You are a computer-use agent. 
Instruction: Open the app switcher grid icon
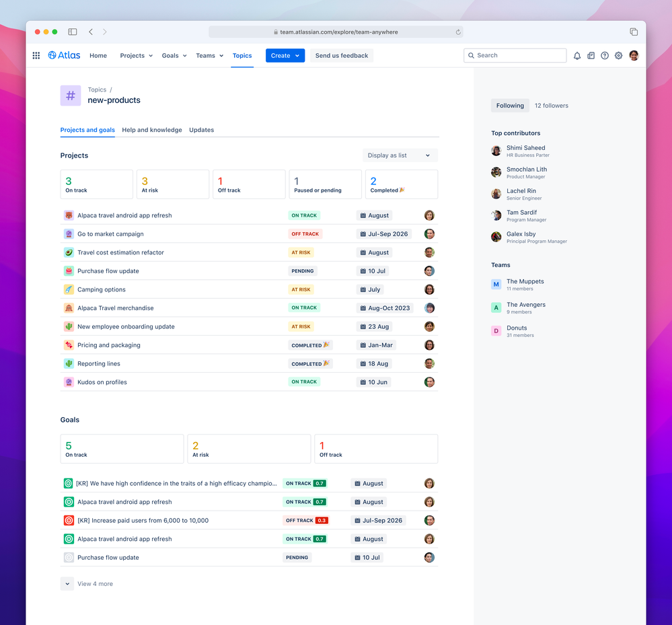[x=36, y=55]
